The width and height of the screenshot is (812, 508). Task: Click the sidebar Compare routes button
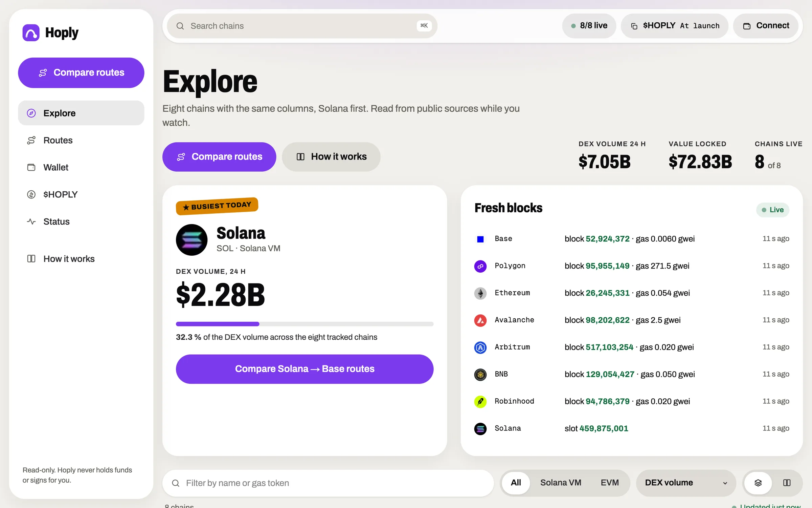[81, 73]
